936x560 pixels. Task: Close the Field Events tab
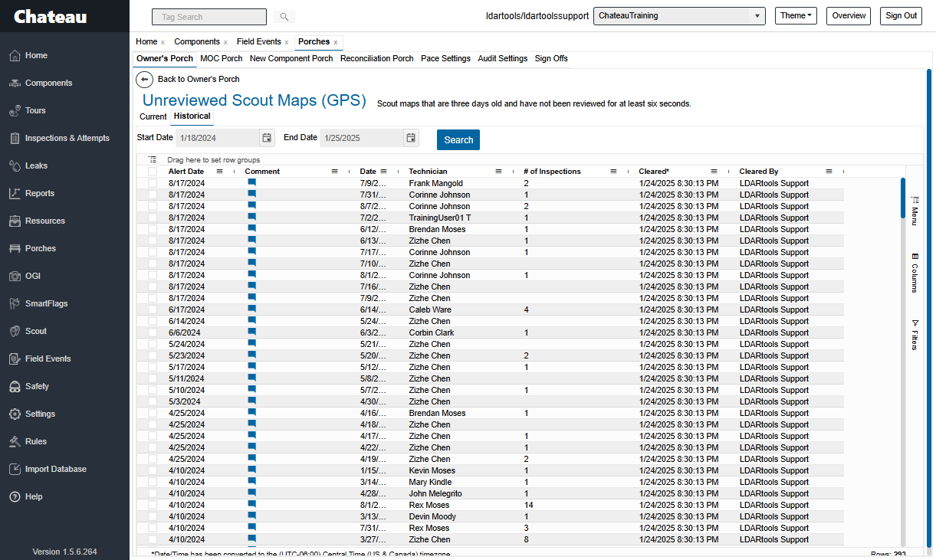click(x=287, y=42)
